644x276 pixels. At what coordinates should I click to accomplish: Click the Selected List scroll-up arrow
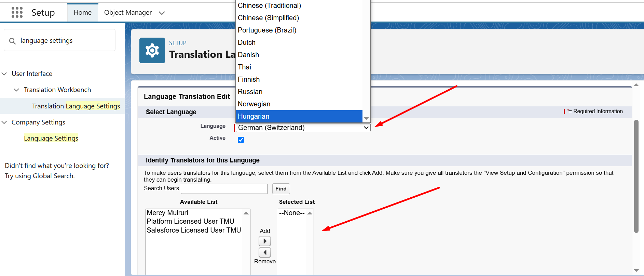(x=310, y=213)
